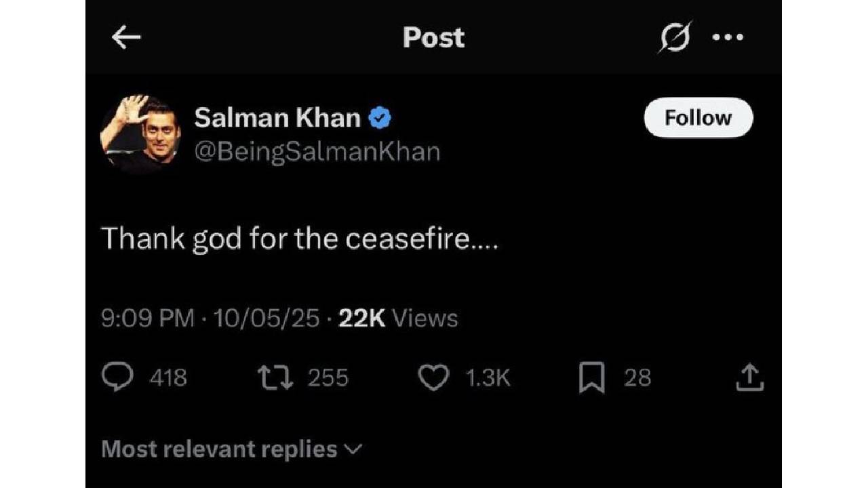Click the 9:09 PM timestamp

148,318
